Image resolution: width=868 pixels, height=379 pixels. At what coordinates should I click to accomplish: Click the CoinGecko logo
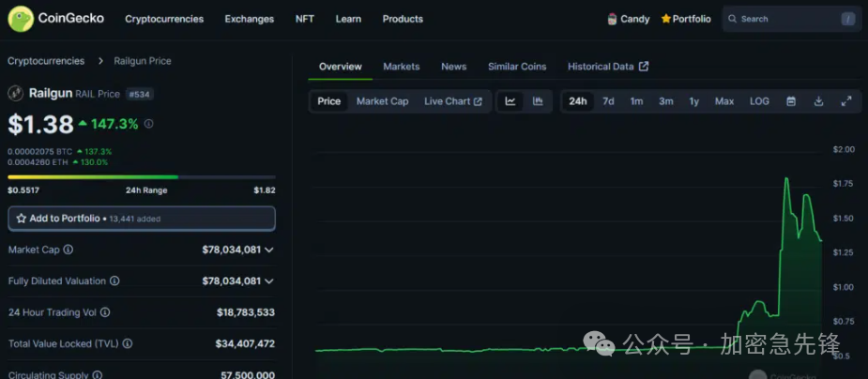55,18
